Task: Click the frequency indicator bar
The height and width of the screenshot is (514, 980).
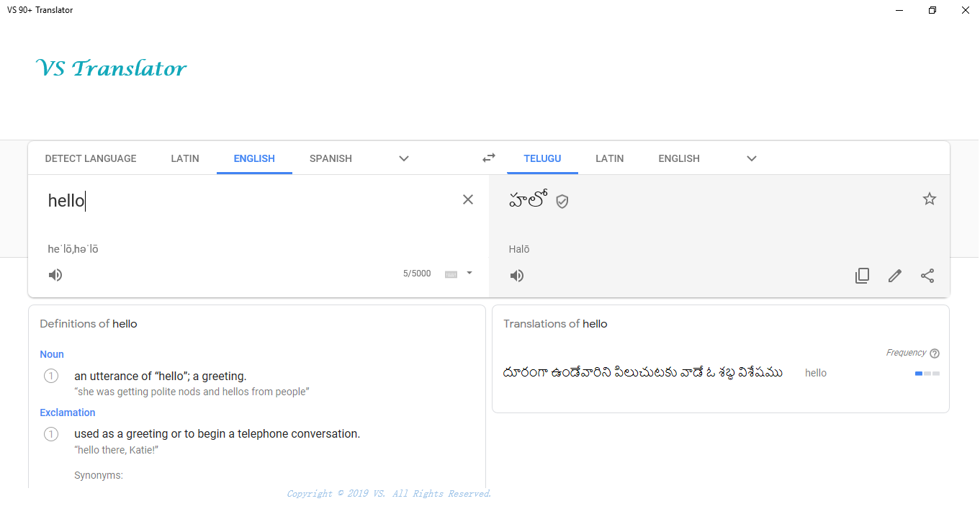Action: 927,373
